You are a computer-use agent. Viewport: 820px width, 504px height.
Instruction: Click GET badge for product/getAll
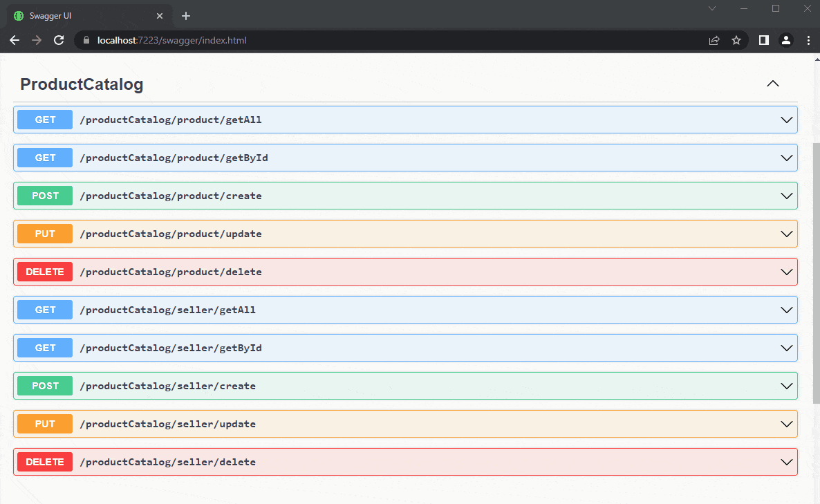tap(45, 120)
